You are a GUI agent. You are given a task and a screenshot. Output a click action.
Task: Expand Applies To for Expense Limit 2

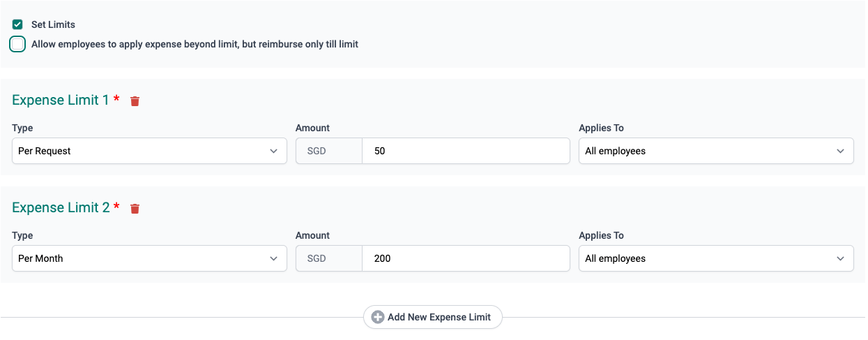click(x=715, y=258)
